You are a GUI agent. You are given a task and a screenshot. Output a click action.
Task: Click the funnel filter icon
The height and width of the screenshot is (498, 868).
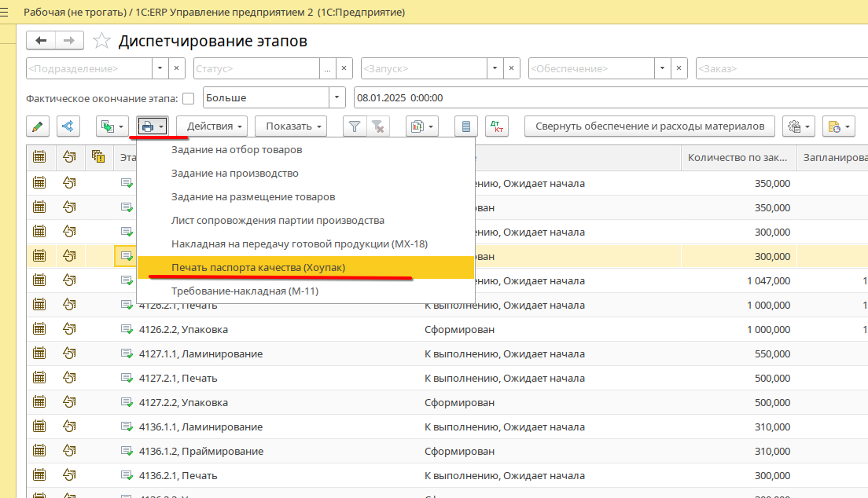[x=355, y=126]
